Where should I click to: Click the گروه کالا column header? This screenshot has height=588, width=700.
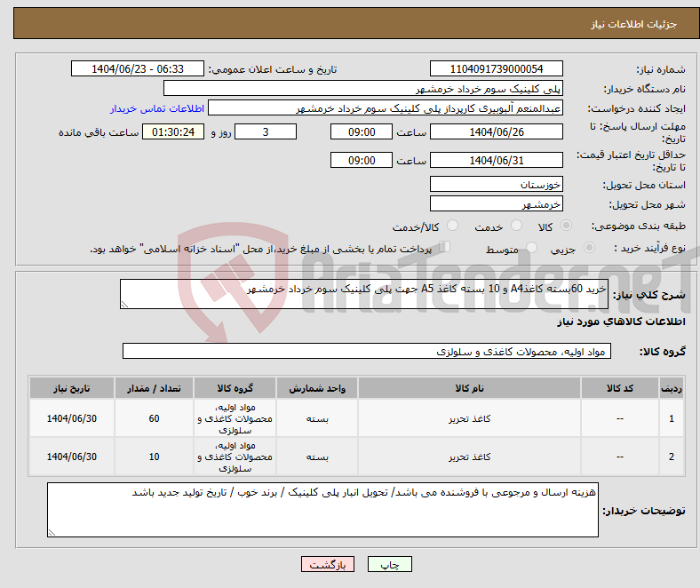click(x=235, y=388)
